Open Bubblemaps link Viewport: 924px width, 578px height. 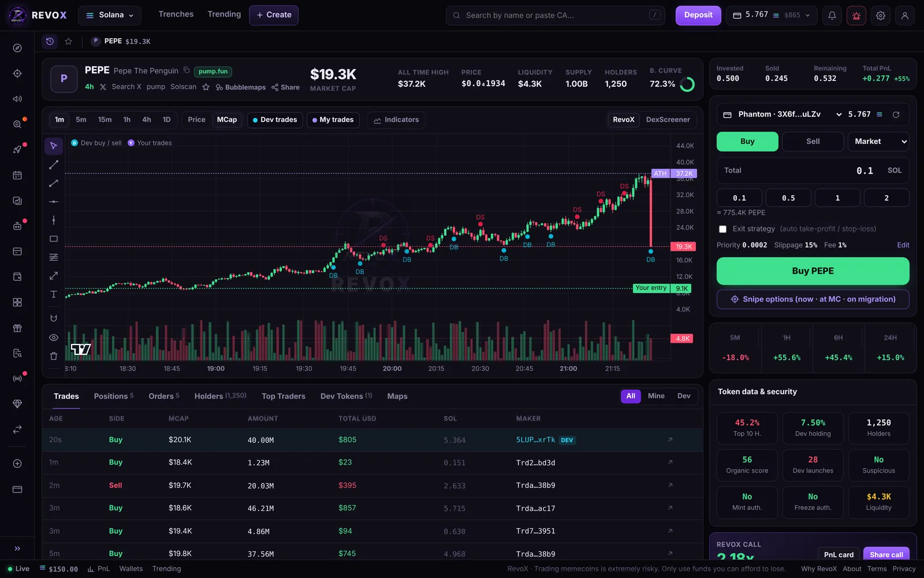[241, 87]
